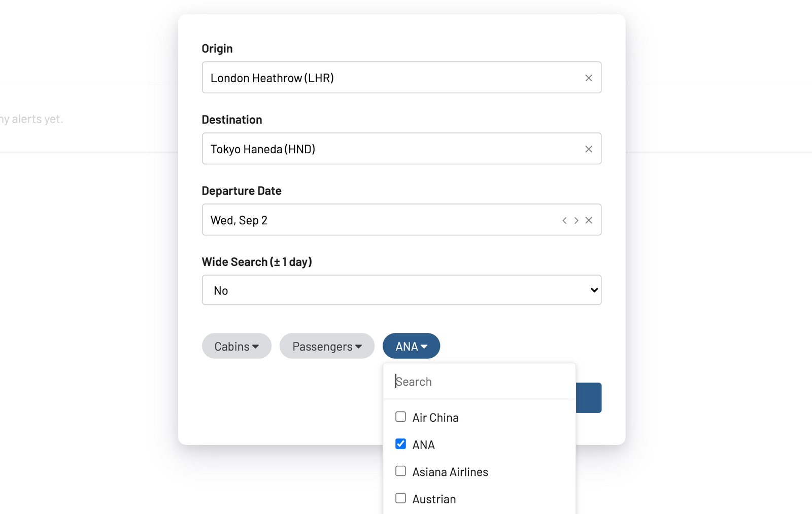This screenshot has width=812, height=514.
Task: Click the blue submit button
Action: pyautogui.click(x=589, y=398)
